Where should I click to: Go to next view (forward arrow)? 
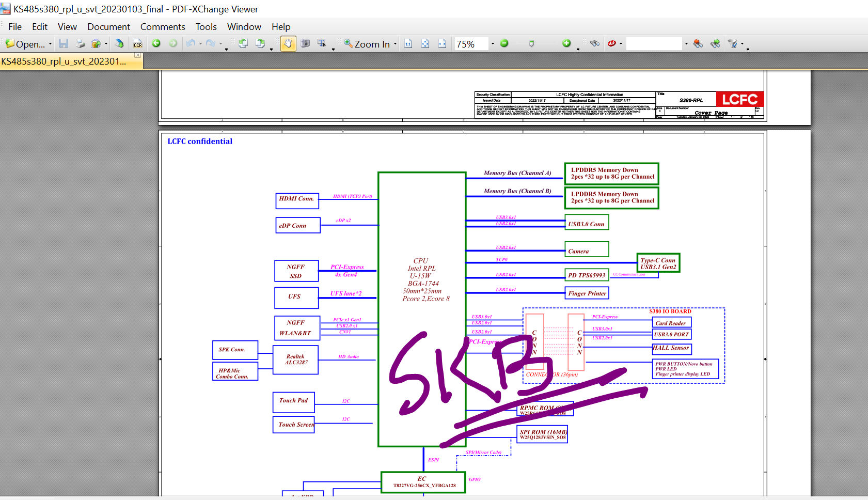click(173, 44)
